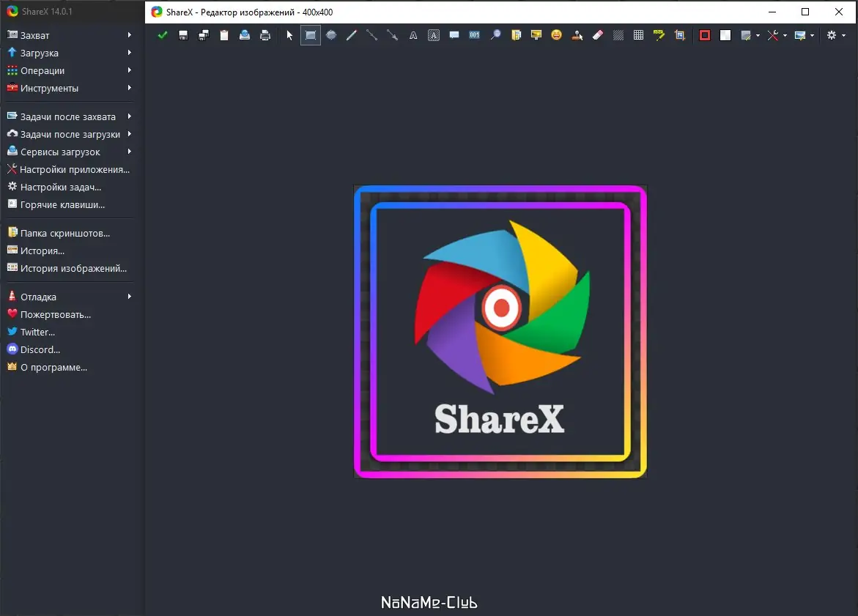The width and height of the screenshot is (858, 616).
Task: Select the cursor Select and Move tool
Action: tap(289, 35)
